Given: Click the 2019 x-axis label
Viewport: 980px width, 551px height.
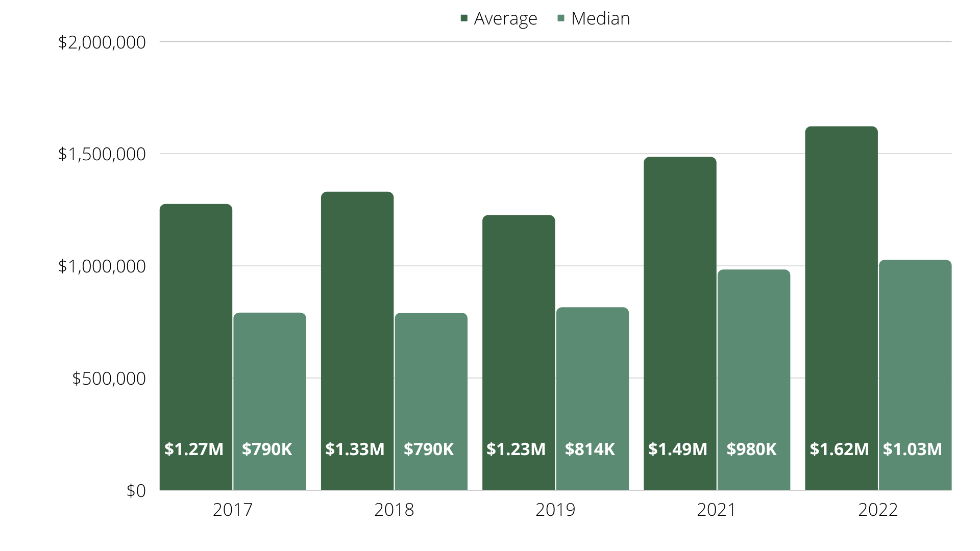Looking at the screenshot, I should pyautogui.click(x=555, y=510).
